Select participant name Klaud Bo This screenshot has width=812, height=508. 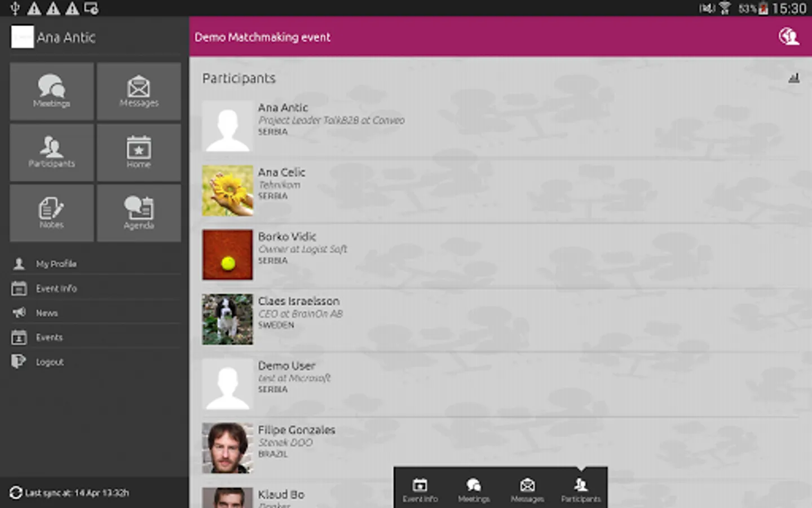point(281,494)
